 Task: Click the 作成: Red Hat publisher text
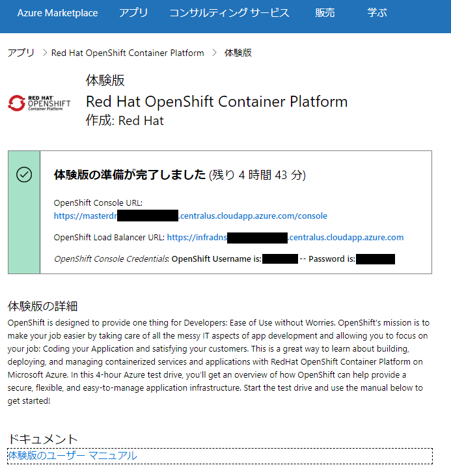(x=125, y=120)
